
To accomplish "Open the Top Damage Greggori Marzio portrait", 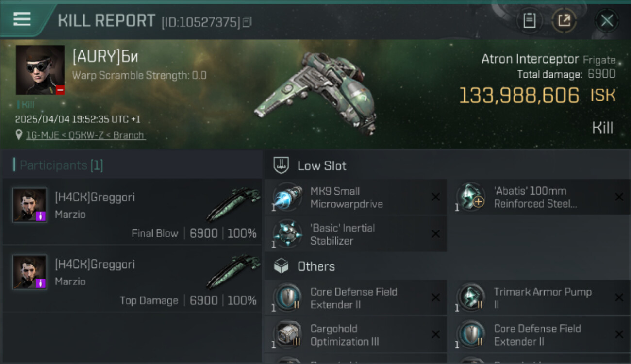I will (x=30, y=272).
